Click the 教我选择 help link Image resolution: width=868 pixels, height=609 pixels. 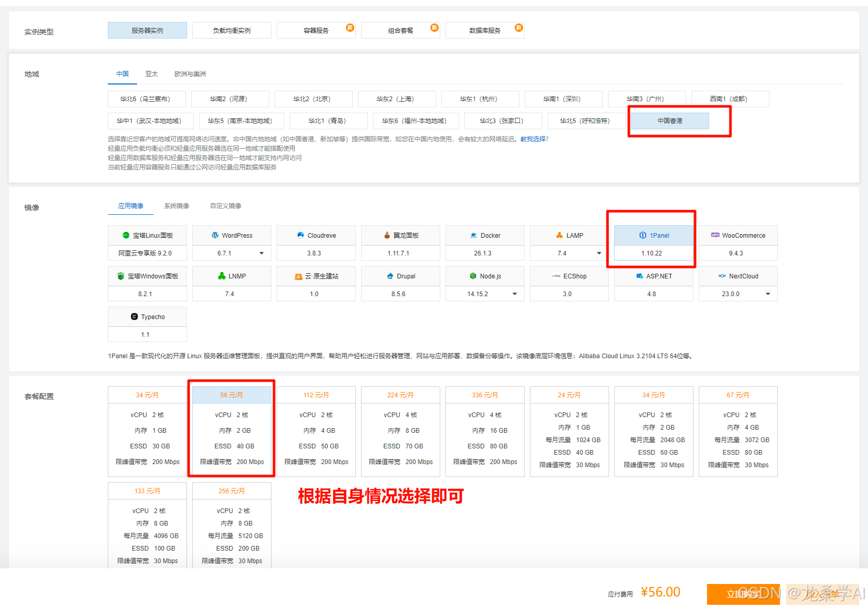click(532, 139)
